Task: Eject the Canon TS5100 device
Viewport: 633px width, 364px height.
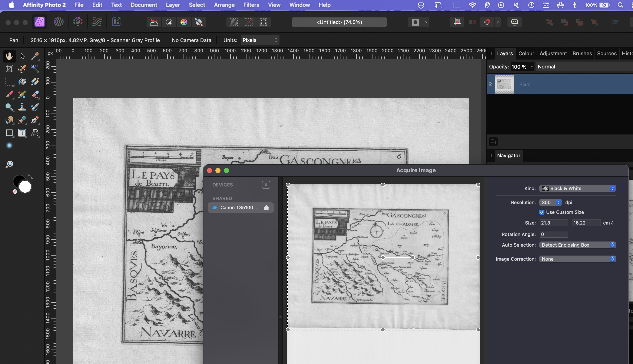Action: coord(266,208)
